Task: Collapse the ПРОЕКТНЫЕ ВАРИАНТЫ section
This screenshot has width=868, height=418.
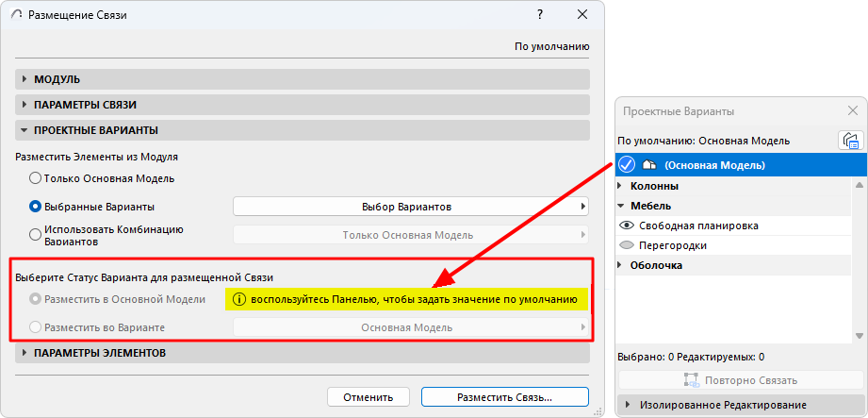Action: pyautogui.click(x=302, y=130)
